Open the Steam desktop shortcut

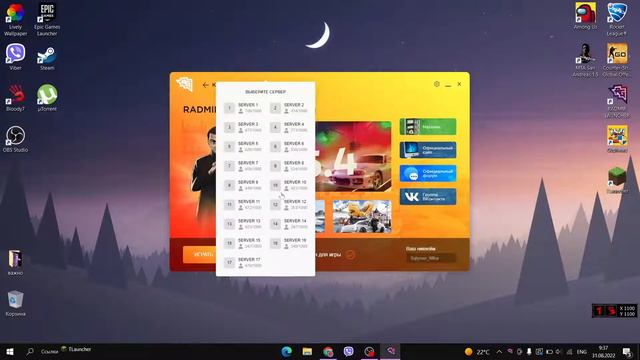[x=47, y=58]
